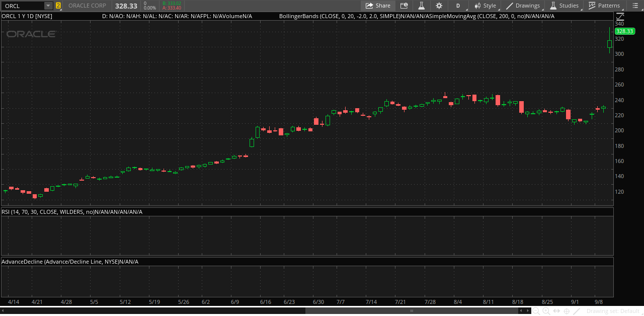
Task: Click the diagonal line drawing tool icon
Action: 577,311
